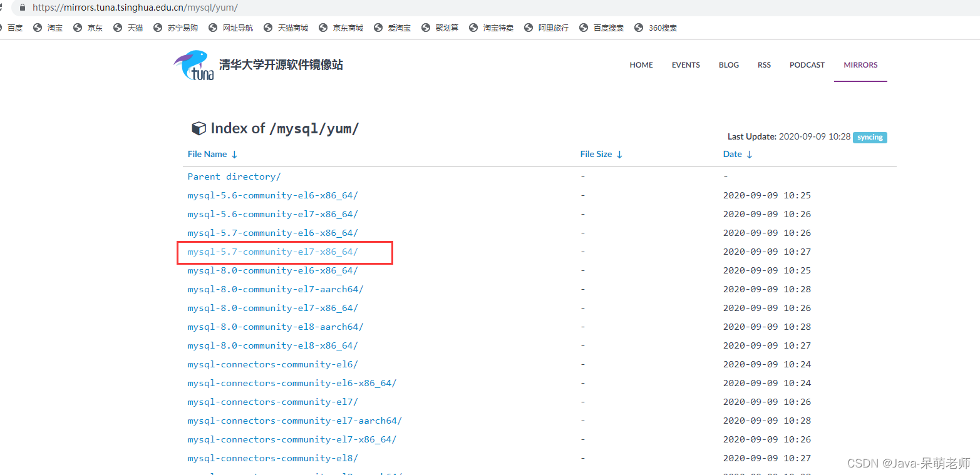Open the 京东商城 bookmark
This screenshot has height=475, width=980.
(x=341, y=28)
